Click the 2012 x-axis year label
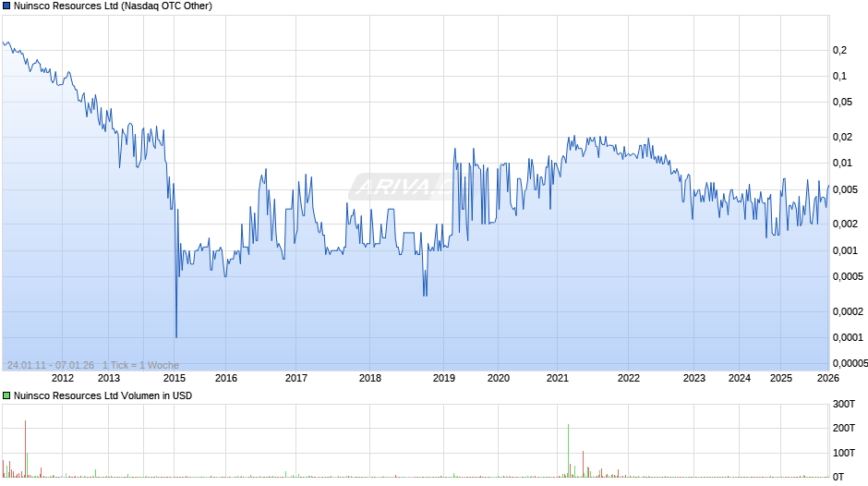The height and width of the screenshot is (486, 868). click(63, 378)
